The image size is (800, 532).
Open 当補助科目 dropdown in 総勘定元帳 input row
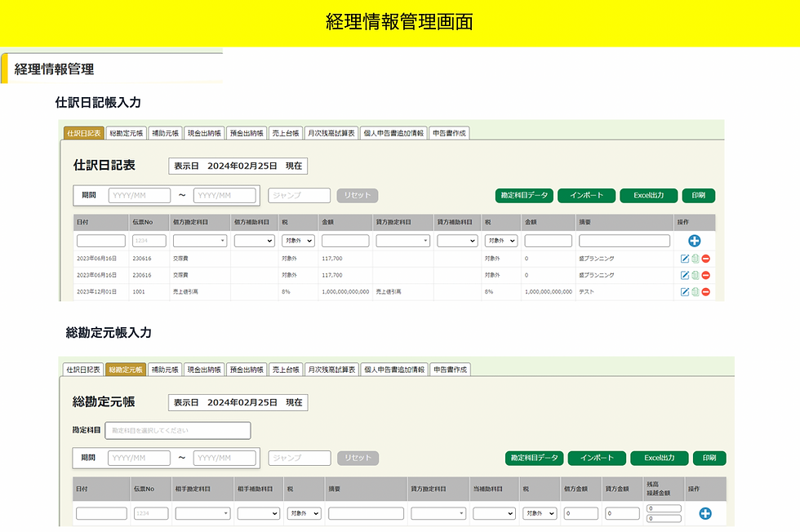(x=494, y=513)
